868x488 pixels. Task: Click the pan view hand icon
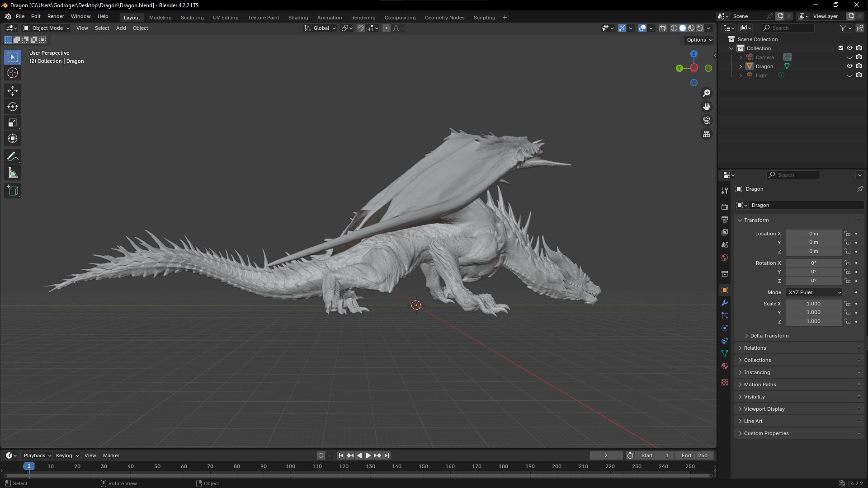click(x=707, y=107)
